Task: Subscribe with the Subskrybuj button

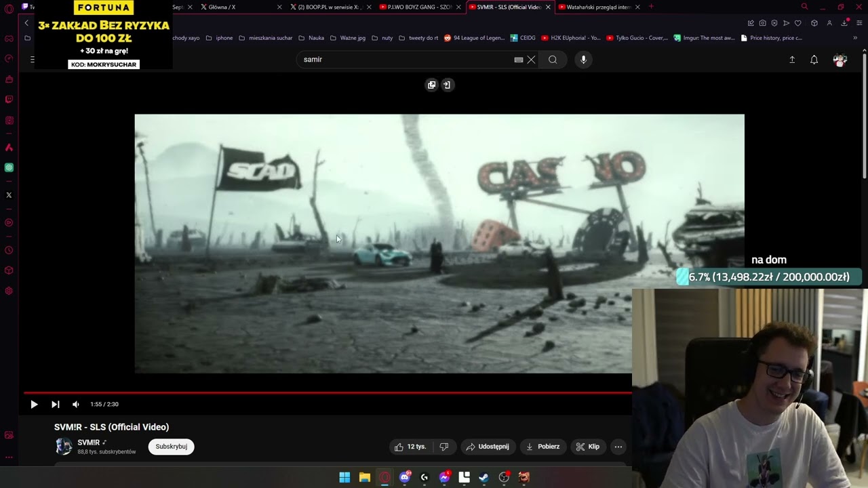Action: [172, 447]
